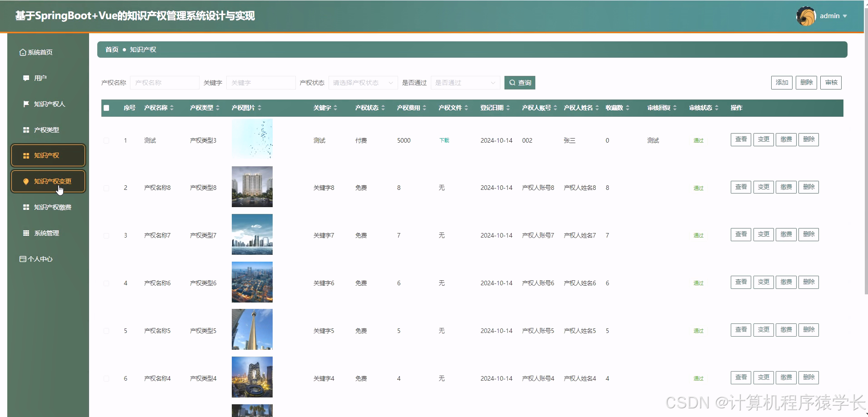Viewport: 868px width, 417px height.
Task: Click 首页 in the breadcrumb bar
Action: (x=111, y=49)
